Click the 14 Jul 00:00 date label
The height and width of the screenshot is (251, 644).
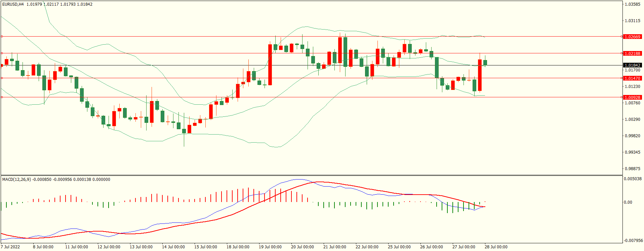[x=173, y=247]
